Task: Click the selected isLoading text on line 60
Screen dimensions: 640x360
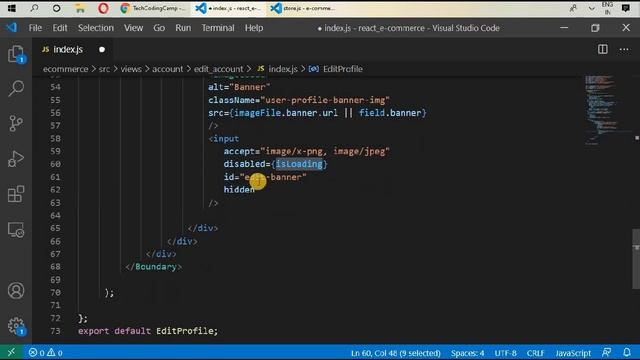Action: click(299, 164)
